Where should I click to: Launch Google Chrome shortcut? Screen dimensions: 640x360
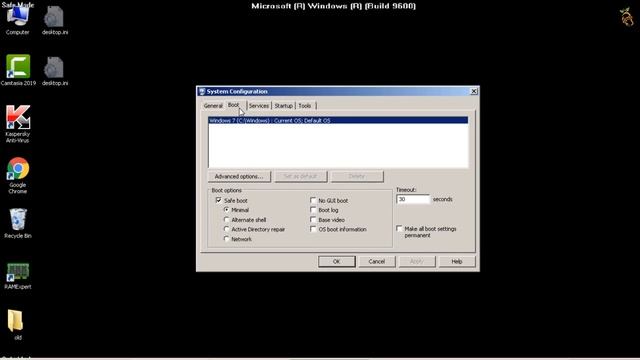[x=18, y=176]
